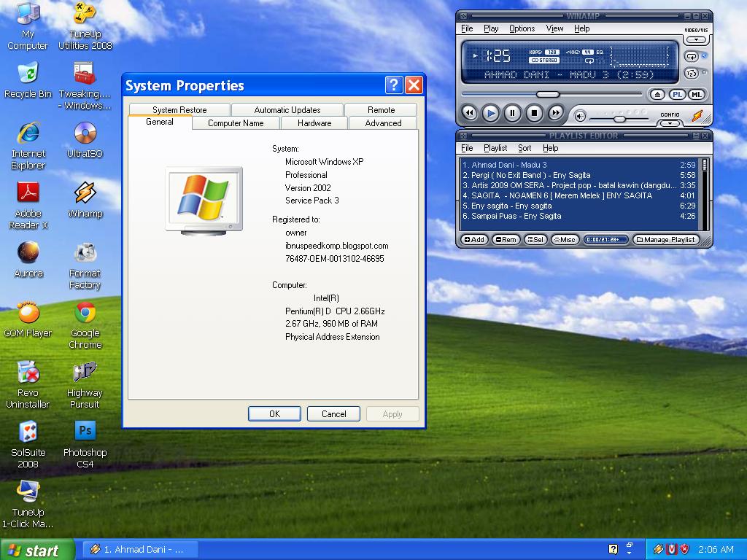The width and height of the screenshot is (747, 560).
Task: Open the Recycle Bin icon
Action: tap(28, 80)
